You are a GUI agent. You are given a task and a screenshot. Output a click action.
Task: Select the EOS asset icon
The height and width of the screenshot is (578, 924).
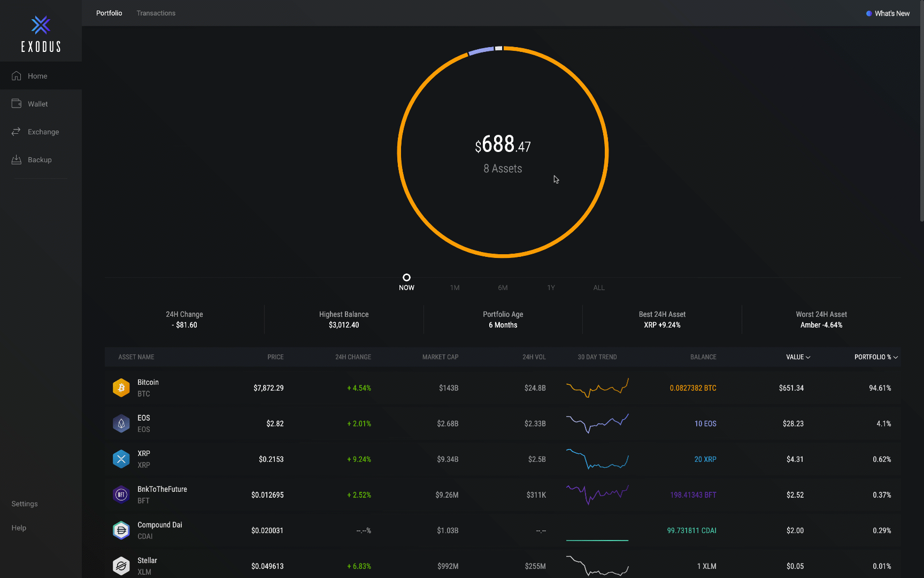tap(121, 423)
